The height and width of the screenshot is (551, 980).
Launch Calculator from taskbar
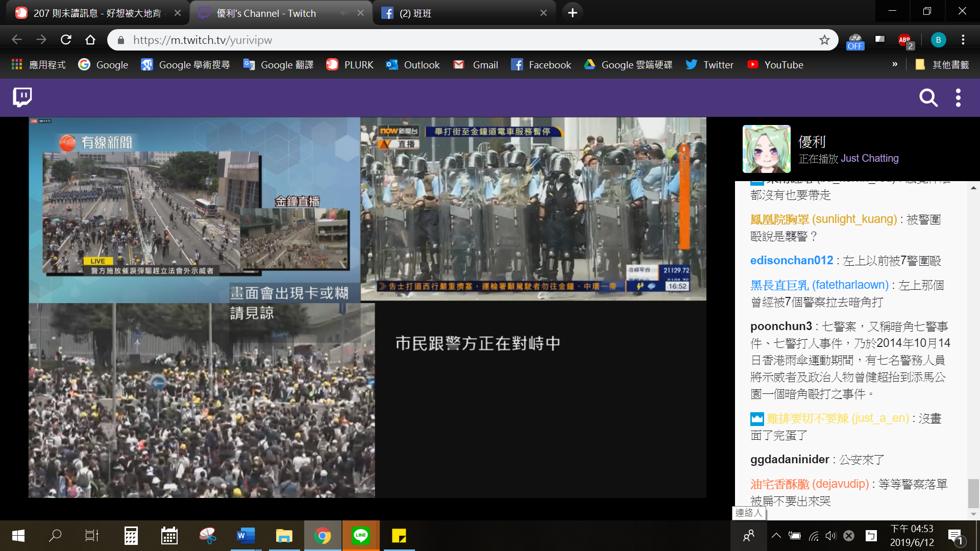131,536
